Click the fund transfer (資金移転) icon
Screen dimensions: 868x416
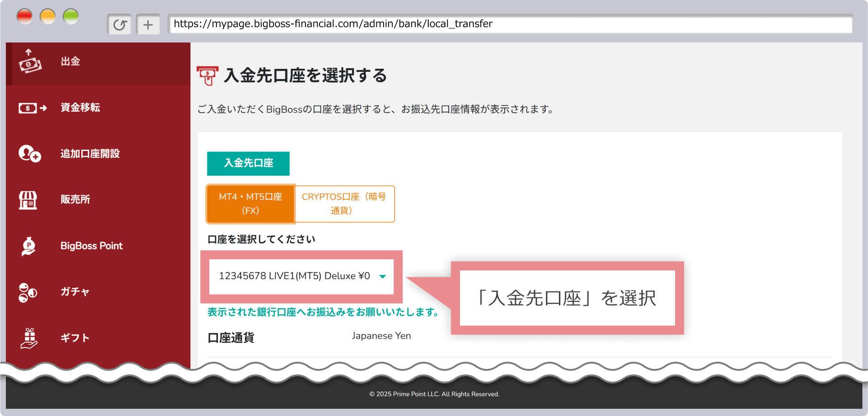tap(32, 108)
